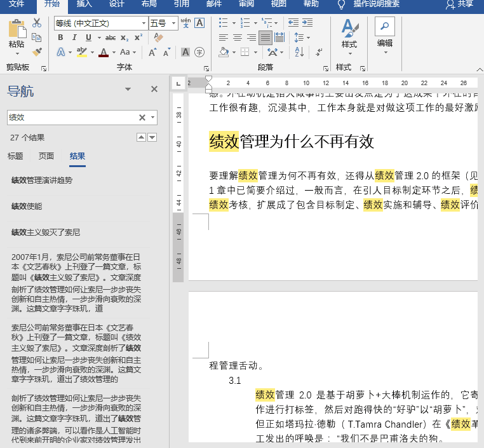Toggle Underline formatting

pyautogui.click(x=88, y=37)
